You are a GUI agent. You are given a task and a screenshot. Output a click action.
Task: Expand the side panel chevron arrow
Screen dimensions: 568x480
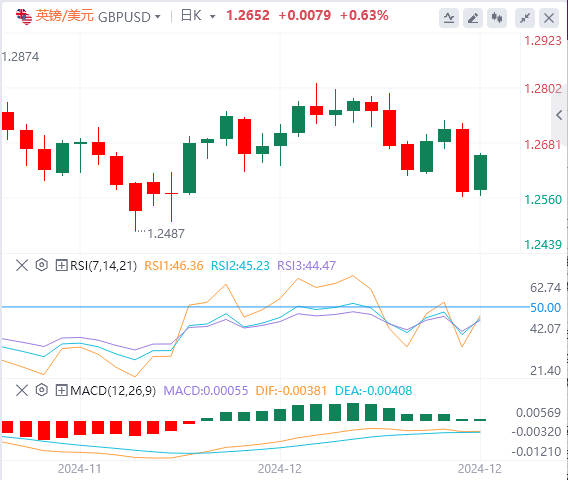point(559,115)
